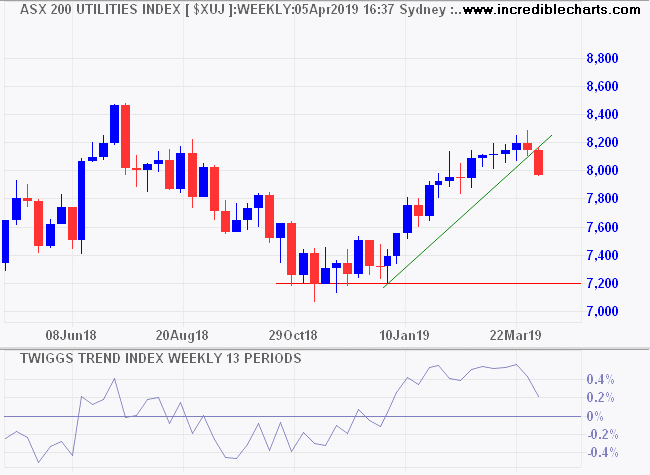This screenshot has height=475, width=650.
Task: Select the 7,000 price axis label
Action: (x=602, y=311)
